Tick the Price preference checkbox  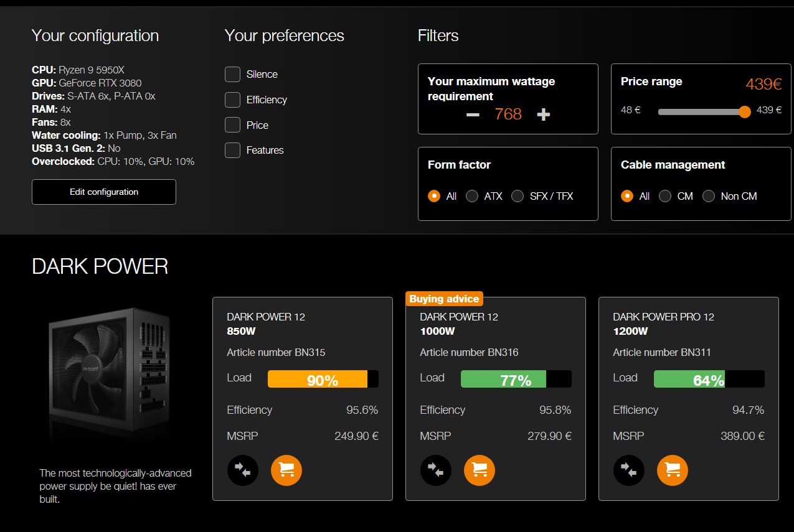click(x=232, y=125)
